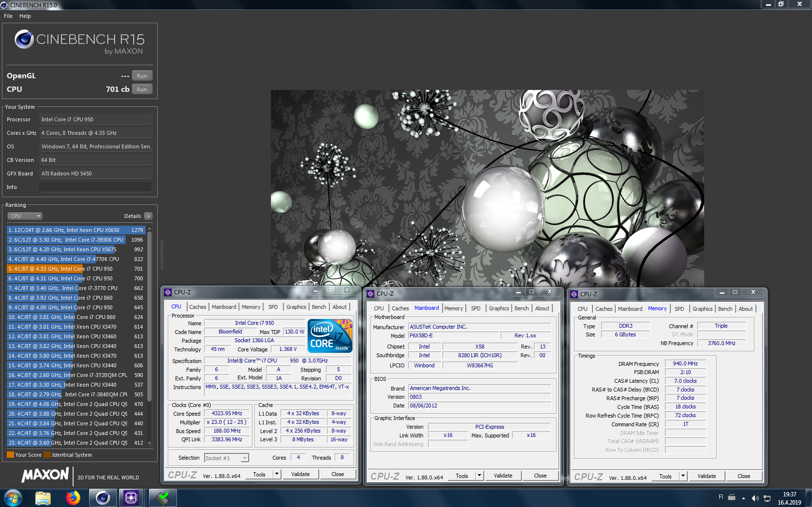This screenshot has width=812, height=507.
Task: Click Identical System legend swatch
Action: pyautogui.click(x=47, y=455)
